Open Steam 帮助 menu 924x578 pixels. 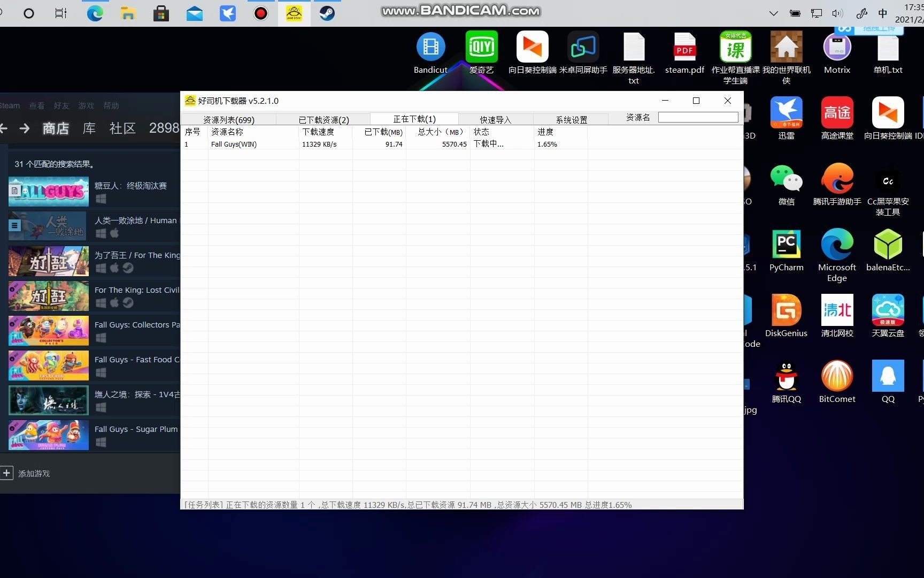[x=111, y=105]
